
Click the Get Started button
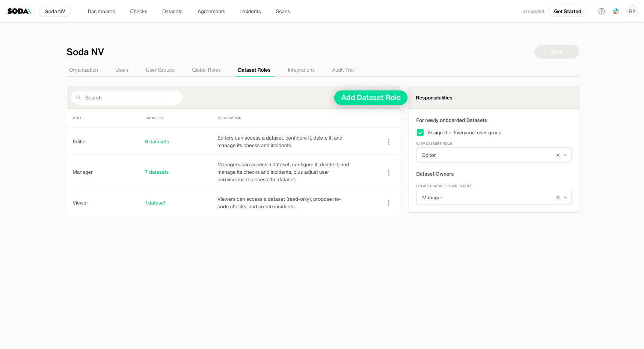(x=567, y=11)
